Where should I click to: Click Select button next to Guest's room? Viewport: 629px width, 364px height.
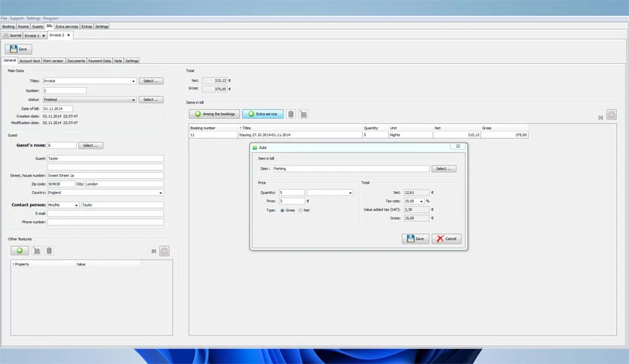pyautogui.click(x=90, y=145)
